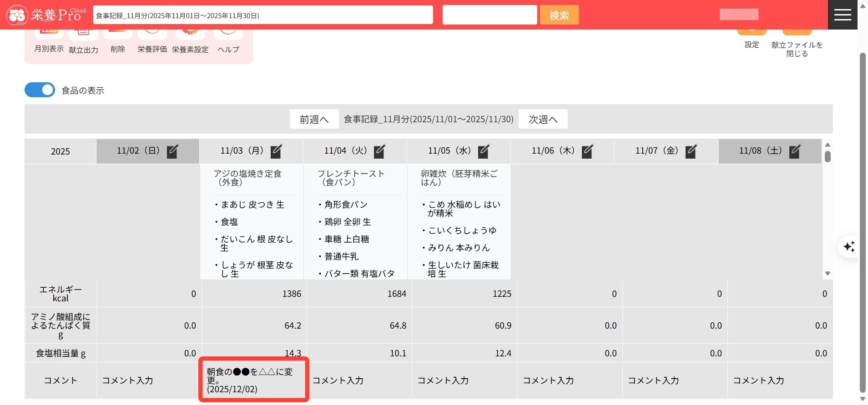This screenshot has height=405, width=868.
Task: Open editor for 11/06 (木) column
Action: pyautogui.click(x=587, y=151)
